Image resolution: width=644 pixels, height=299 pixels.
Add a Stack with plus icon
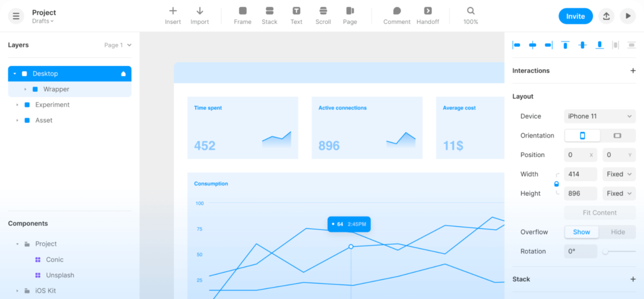[633, 279]
